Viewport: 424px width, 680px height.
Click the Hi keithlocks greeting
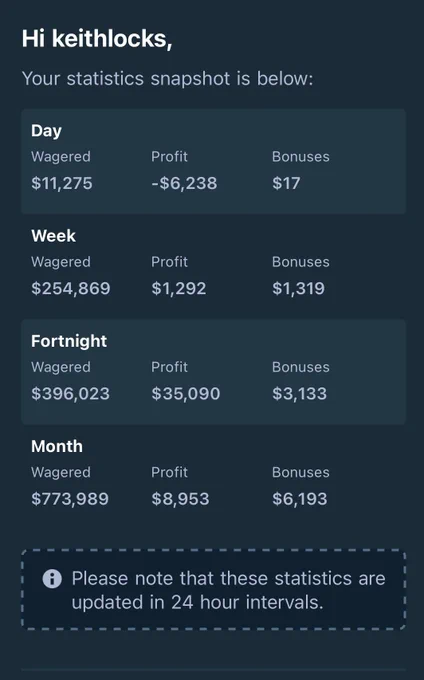97,39
